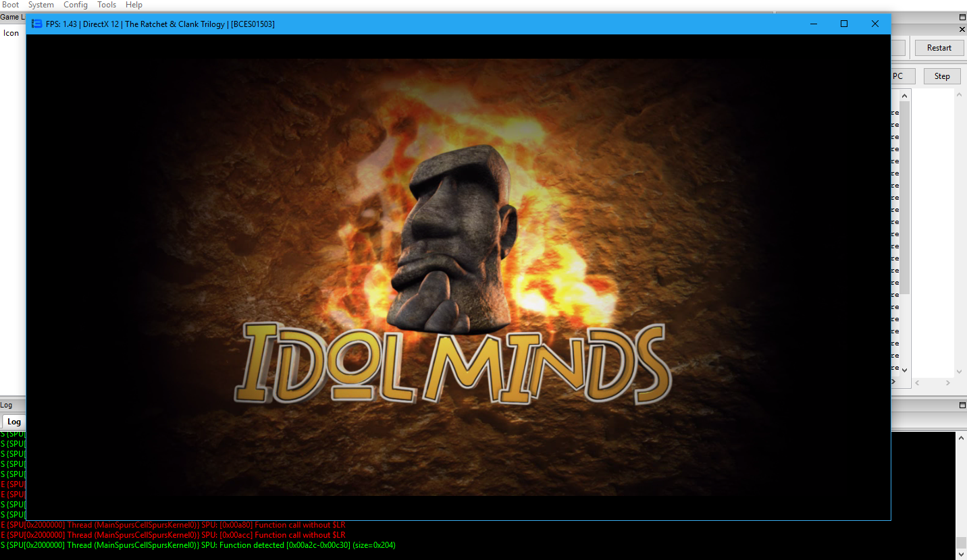Click the game window title text

(x=160, y=24)
